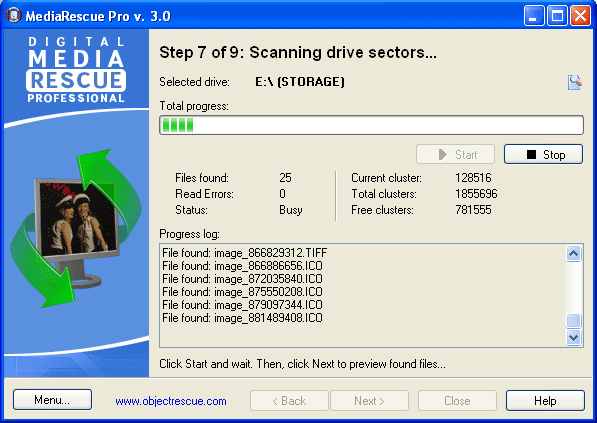Click the Files found value 25
This screenshot has height=423, width=597.
[285, 178]
